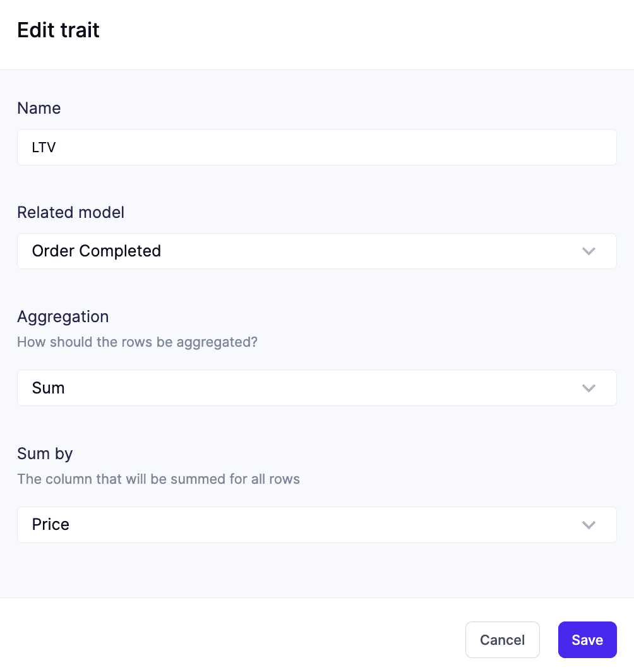Select the "Order Completed" value text

(97, 251)
